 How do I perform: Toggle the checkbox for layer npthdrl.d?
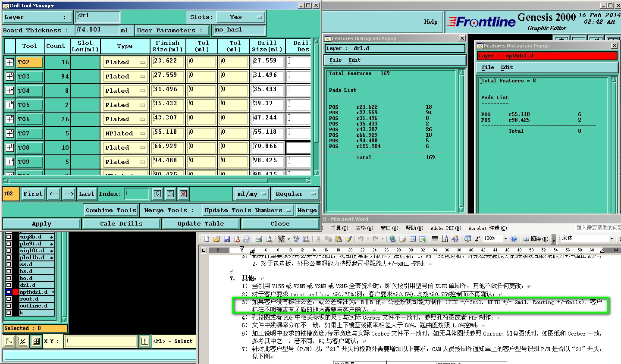[x=9, y=292]
